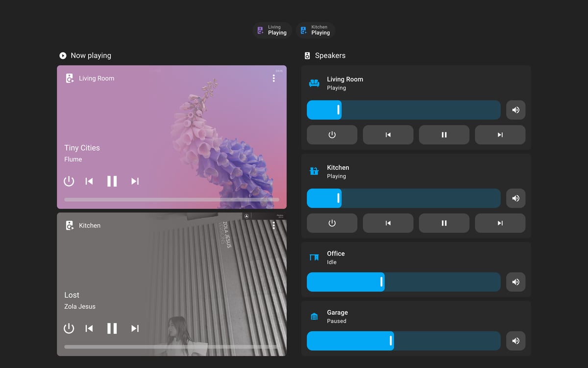Open three-dot menu on Kitchen media card
The width and height of the screenshot is (588, 368).
tap(273, 225)
